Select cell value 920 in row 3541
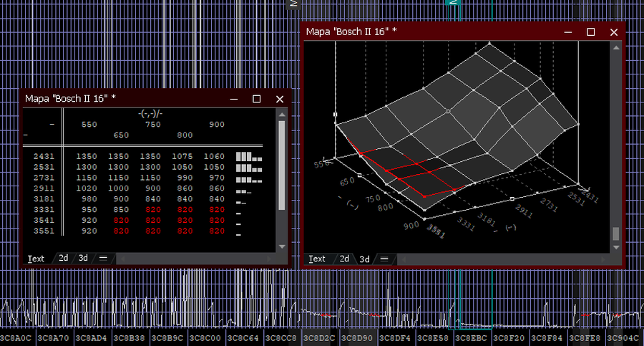The width and height of the screenshot is (644, 346). pyautogui.click(x=89, y=221)
